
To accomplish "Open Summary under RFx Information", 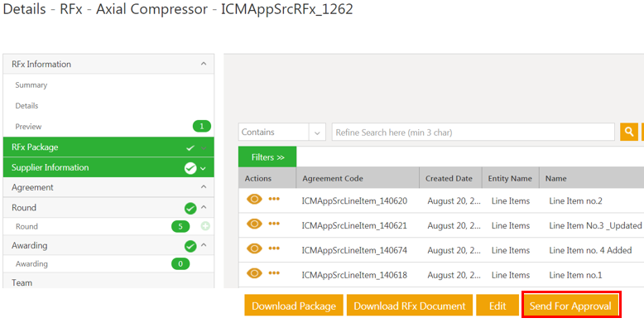I will pyautogui.click(x=31, y=85).
